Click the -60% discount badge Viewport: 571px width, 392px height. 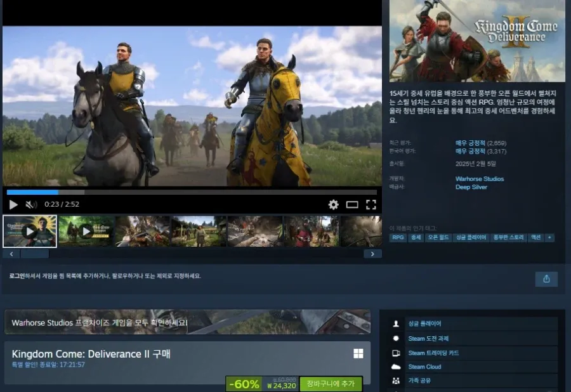click(244, 384)
